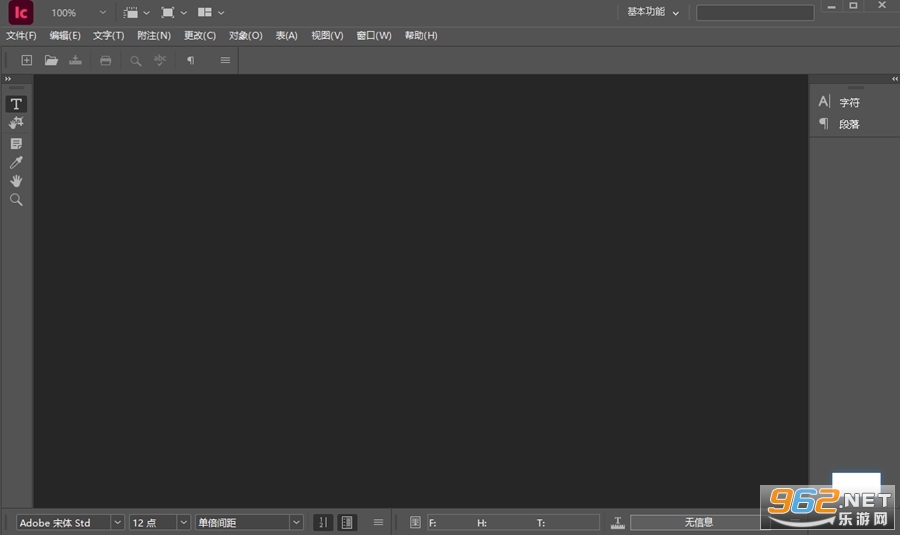This screenshot has width=900, height=535.
Task: Select the Hand tool
Action: pyautogui.click(x=16, y=181)
